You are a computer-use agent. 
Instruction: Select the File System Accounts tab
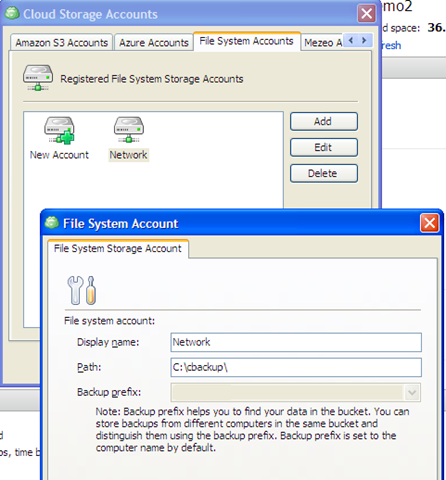[247, 41]
